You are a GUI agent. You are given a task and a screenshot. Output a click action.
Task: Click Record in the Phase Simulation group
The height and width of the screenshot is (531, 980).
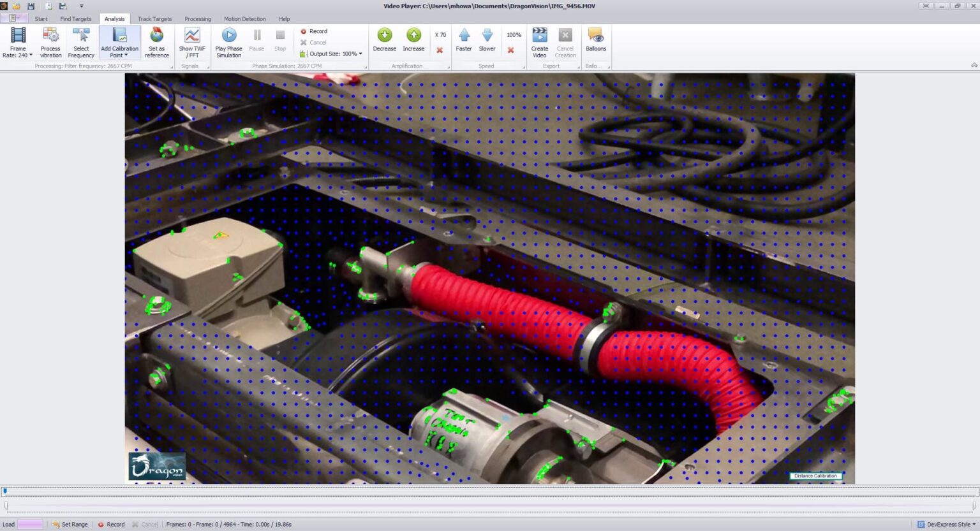pos(313,31)
